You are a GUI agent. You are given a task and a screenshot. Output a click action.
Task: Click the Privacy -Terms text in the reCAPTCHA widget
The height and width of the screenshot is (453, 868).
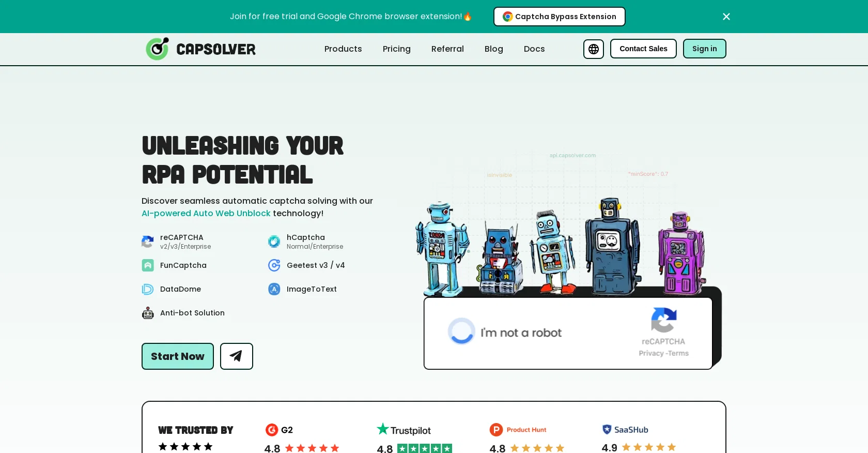pos(663,353)
